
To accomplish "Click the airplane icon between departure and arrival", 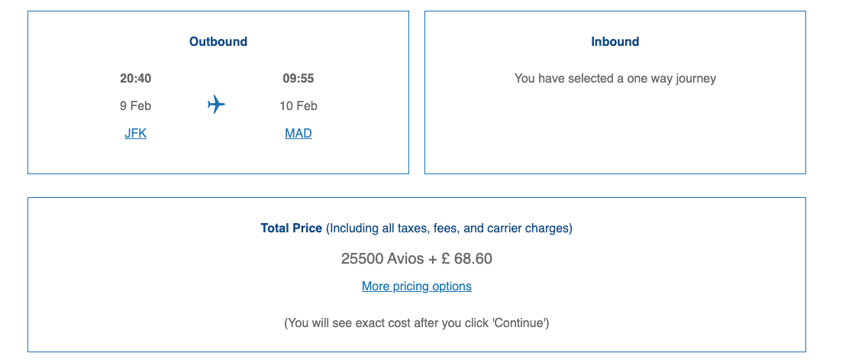I will [216, 104].
